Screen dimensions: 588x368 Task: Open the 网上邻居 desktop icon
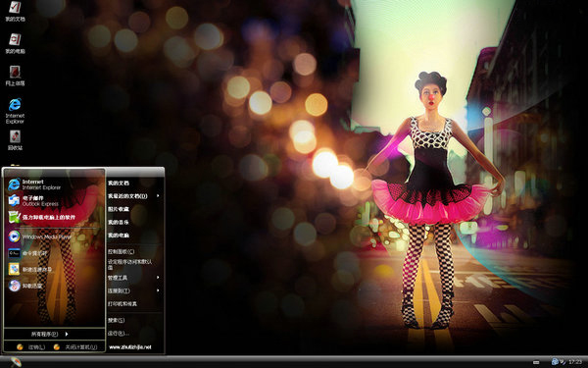click(15, 76)
